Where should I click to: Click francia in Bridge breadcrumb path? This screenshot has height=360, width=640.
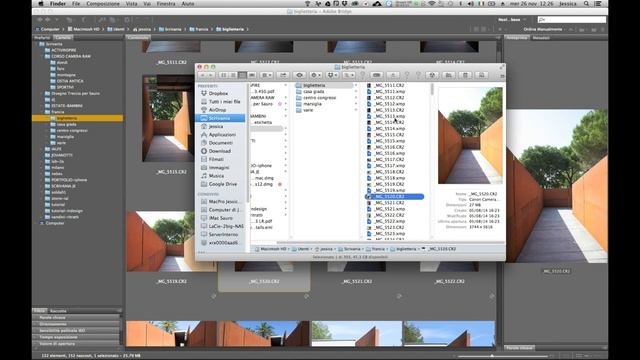point(199,29)
